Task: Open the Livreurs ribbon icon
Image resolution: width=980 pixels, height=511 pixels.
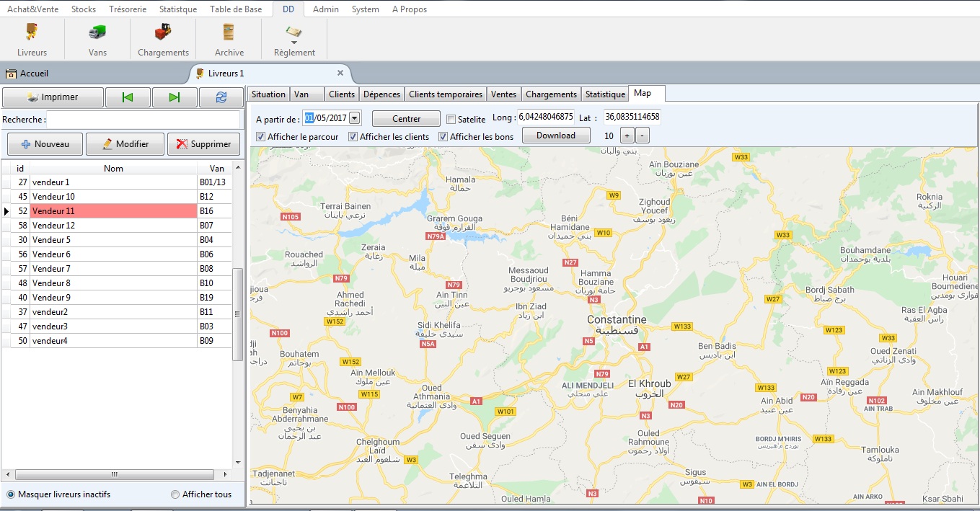Action: pyautogui.click(x=32, y=33)
